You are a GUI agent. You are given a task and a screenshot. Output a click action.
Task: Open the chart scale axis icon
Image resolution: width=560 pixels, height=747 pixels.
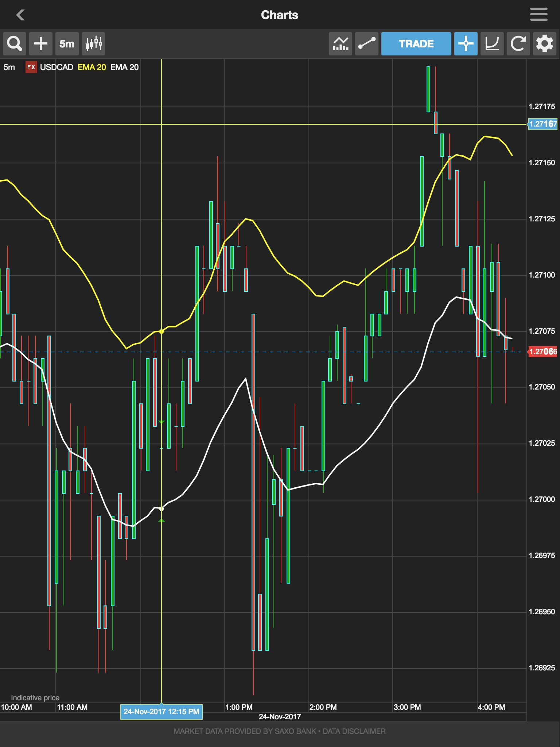[x=492, y=44]
